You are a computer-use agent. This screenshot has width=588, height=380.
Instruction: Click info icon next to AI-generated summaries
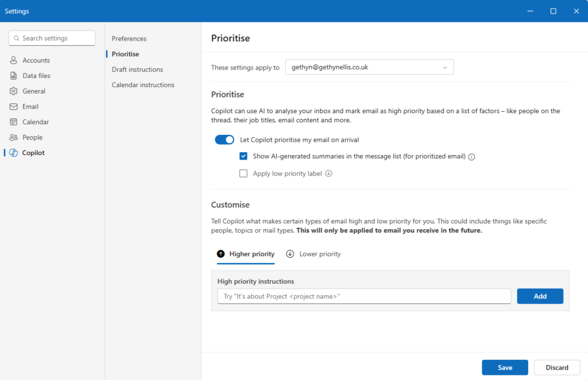pos(472,157)
